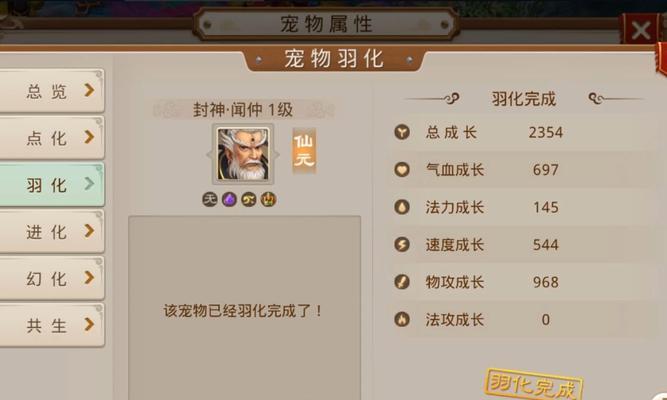Viewport: 667px width, 400px height.
Task: Click the droplet icon beside 法力成长
Action: 402,207
